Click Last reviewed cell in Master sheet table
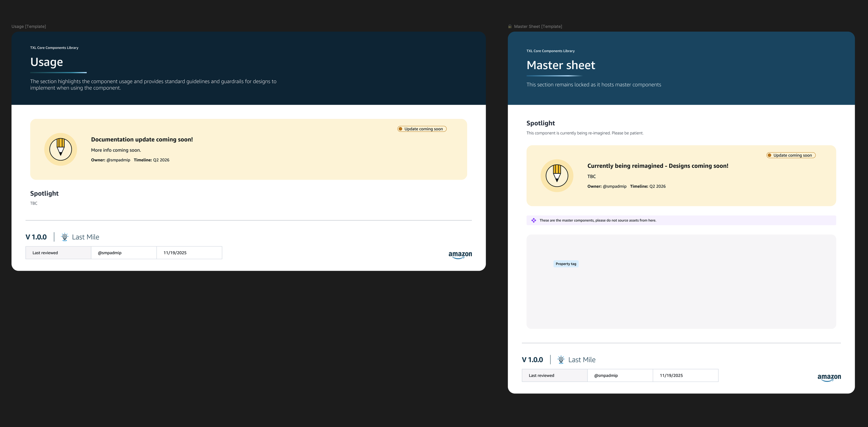This screenshot has height=427, width=868. pos(554,375)
